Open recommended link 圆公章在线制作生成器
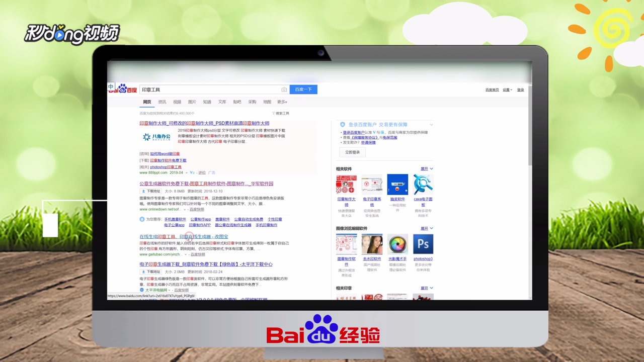644x362 pixels. pos(233,225)
